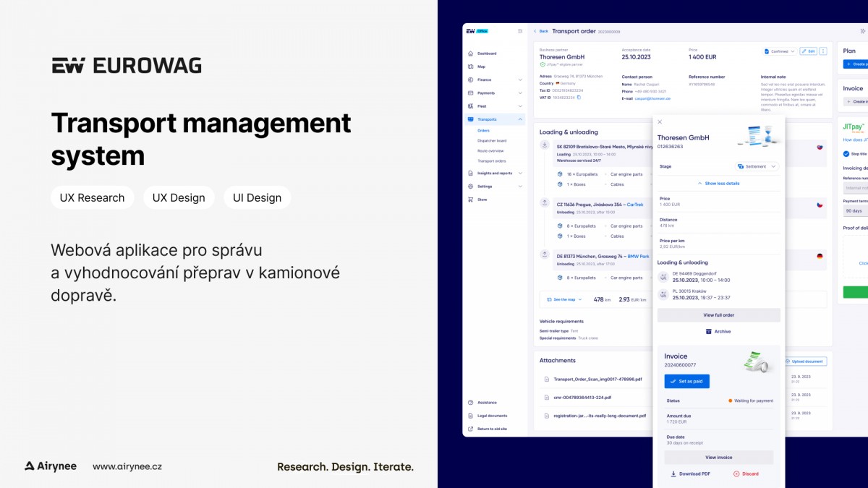
Task: Close the Thoresen GmbH popup with the X icon
Action: [x=660, y=122]
